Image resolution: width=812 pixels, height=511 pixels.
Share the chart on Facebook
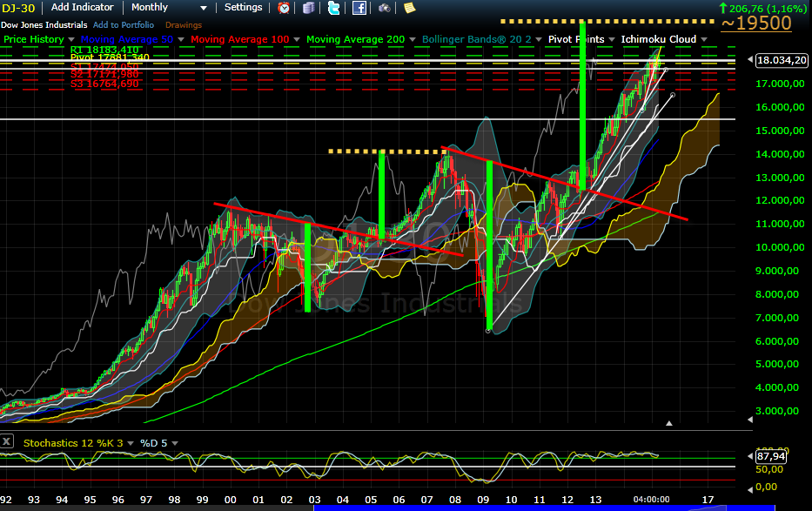[359, 8]
